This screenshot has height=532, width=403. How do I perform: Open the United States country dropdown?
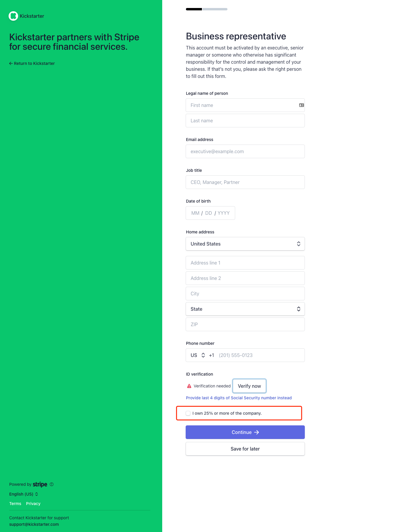pyautogui.click(x=245, y=244)
